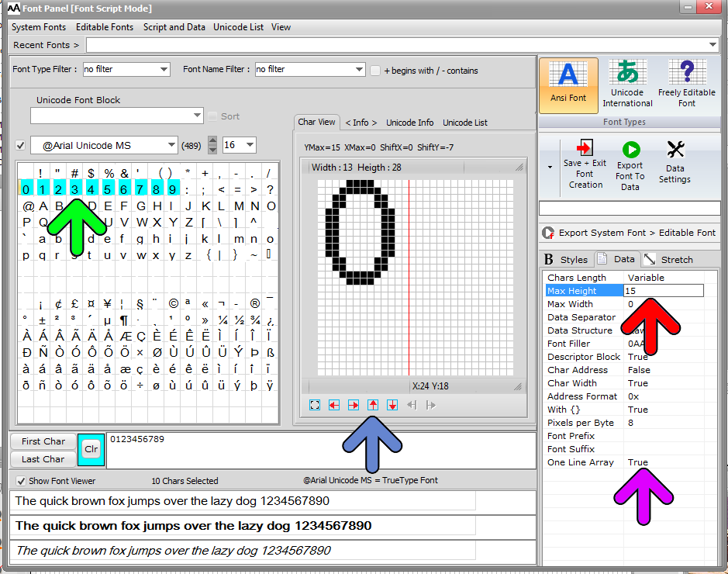728x574 pixels.
Task: Switch to the Unicode Info tab
Action: click(410, 123)
